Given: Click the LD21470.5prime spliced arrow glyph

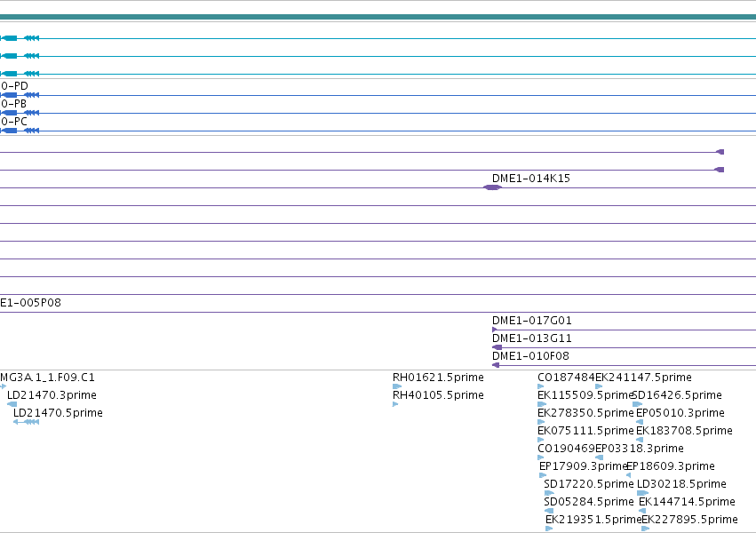Looking at the screenshot, I should click(26, 422).
